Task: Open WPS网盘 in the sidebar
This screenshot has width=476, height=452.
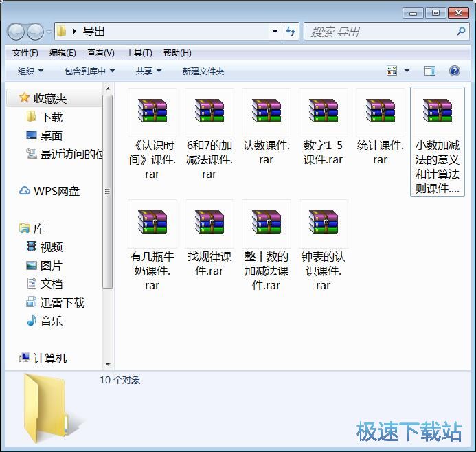Action: [x=49, y=191]
